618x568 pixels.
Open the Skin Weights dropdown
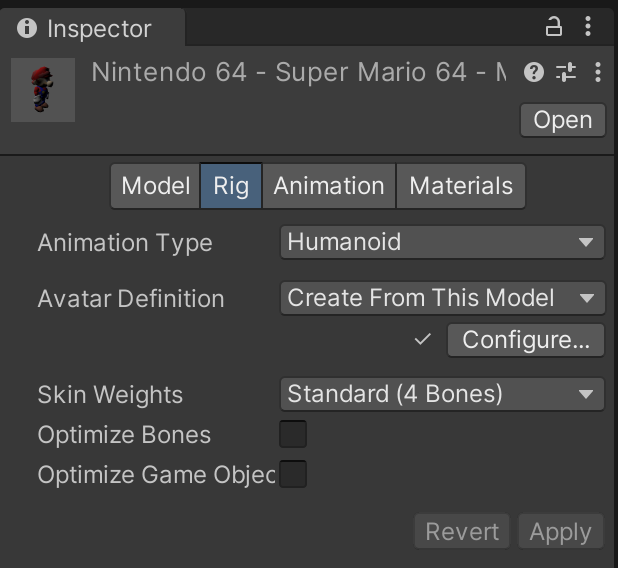pos(442,394)
